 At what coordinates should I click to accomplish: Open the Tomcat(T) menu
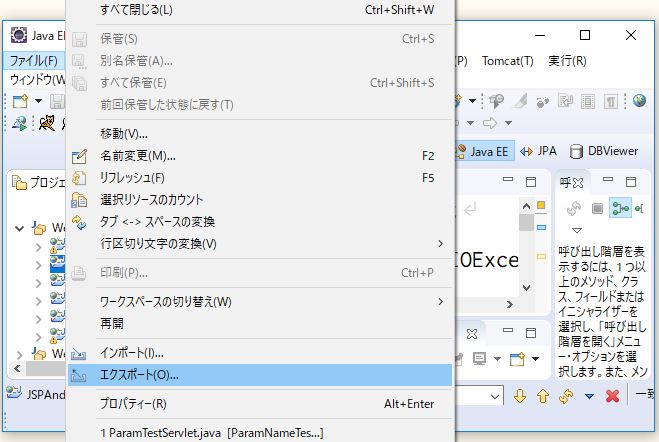507,61
